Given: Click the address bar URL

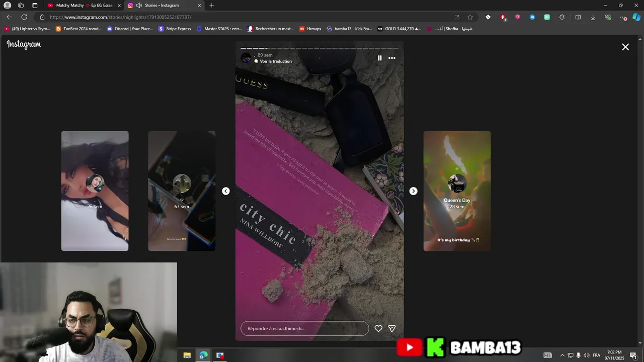Looking at the screenshot, I should point(121,17).
